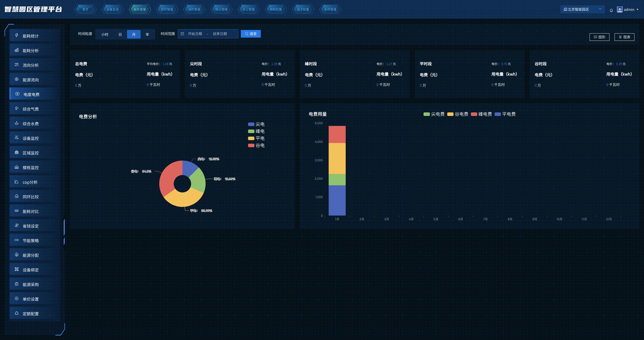
Task: Click the 综合水费 sidebar icon
Action: (x=17, y=123)
